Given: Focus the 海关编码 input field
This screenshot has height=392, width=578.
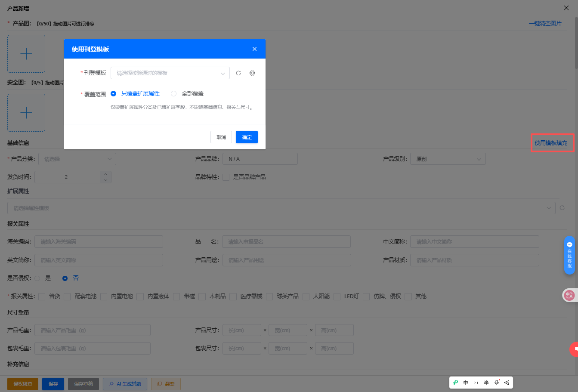Looking at the screenshot, I should click(99, 242).
